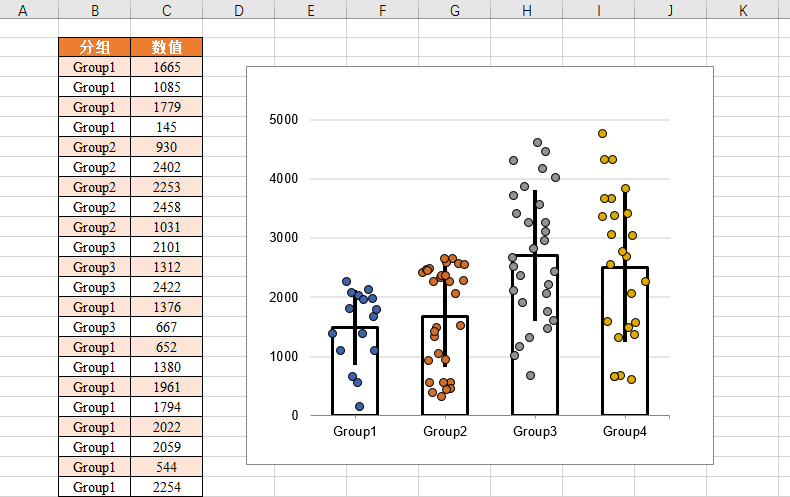The height and width of the screenshot is (497, 790).
Task: Click Group3 cell beside value 667
Action: pos(95,327)
